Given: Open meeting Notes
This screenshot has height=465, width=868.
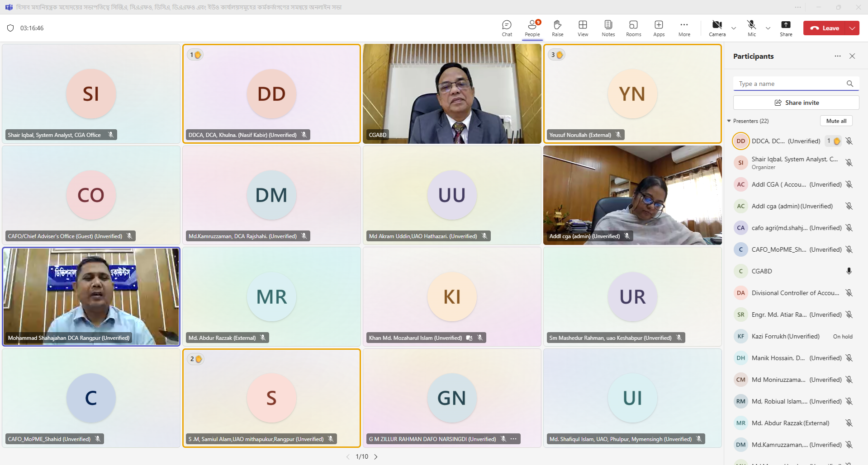Looking at the screenshot, I should coord(608,28).
